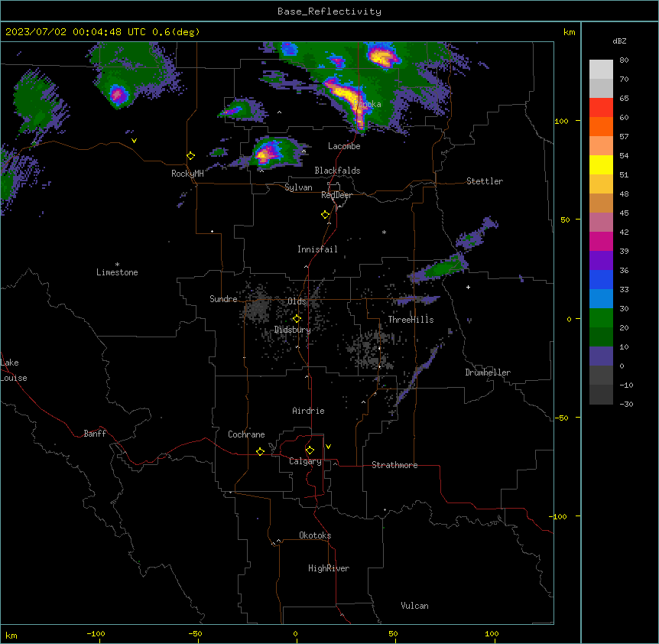Select the Lacombe city label

pos(344,146)
